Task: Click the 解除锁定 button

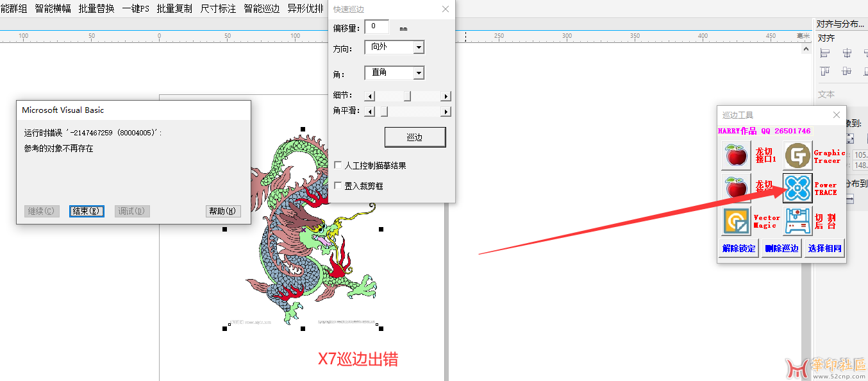Action: tap(739, 248)
